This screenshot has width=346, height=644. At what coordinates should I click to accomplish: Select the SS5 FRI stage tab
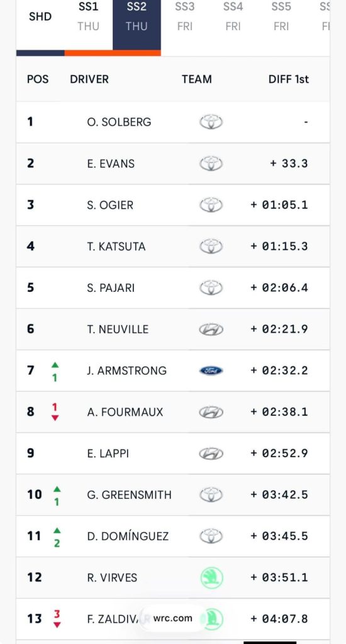click(281, 16)
